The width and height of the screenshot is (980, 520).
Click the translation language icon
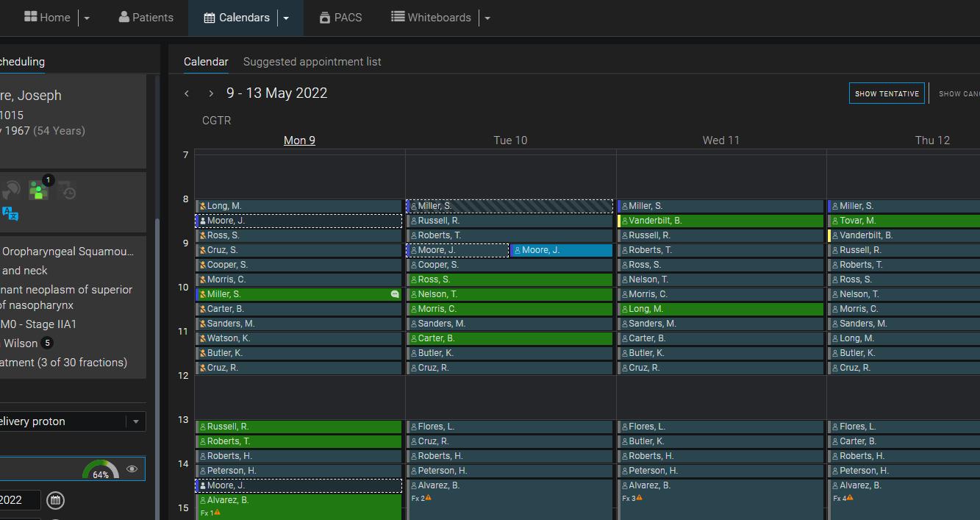coord(10,213)
